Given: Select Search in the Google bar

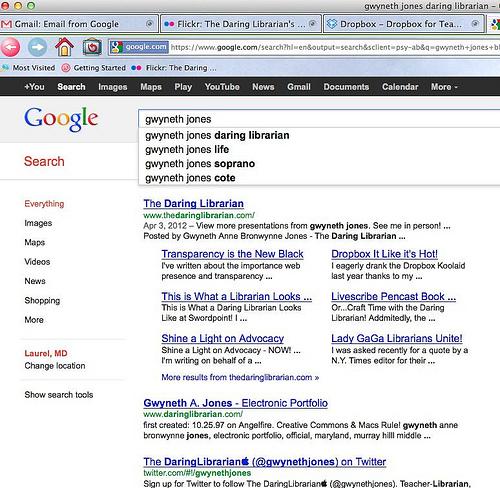Looking at the screenshot, I should 71,87.
